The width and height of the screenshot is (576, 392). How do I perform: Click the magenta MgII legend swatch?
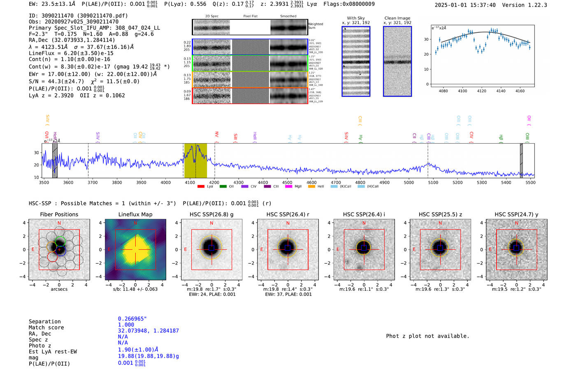pyautogui.click(x=288, y=186)
